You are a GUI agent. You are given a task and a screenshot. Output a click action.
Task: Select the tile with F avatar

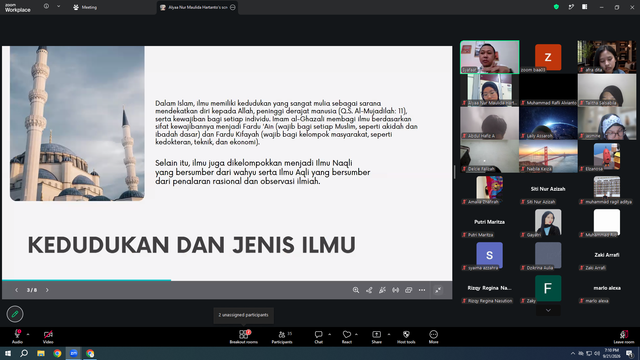click(548, 288)
